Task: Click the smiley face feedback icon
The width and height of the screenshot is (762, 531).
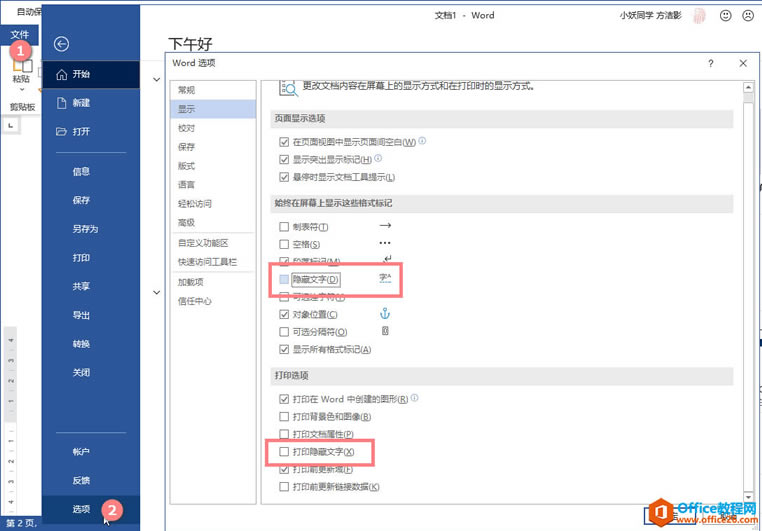Action: [x=725, y=16]
